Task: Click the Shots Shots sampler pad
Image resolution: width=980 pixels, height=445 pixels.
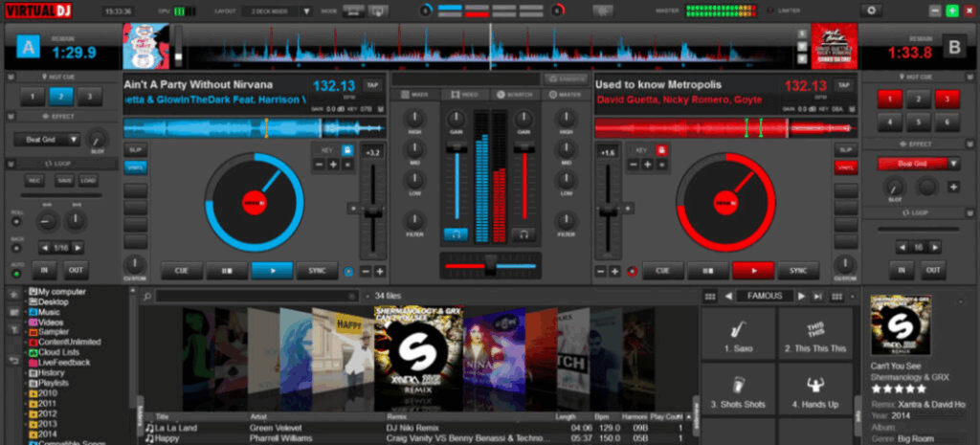Action: [x=738, y=390]
